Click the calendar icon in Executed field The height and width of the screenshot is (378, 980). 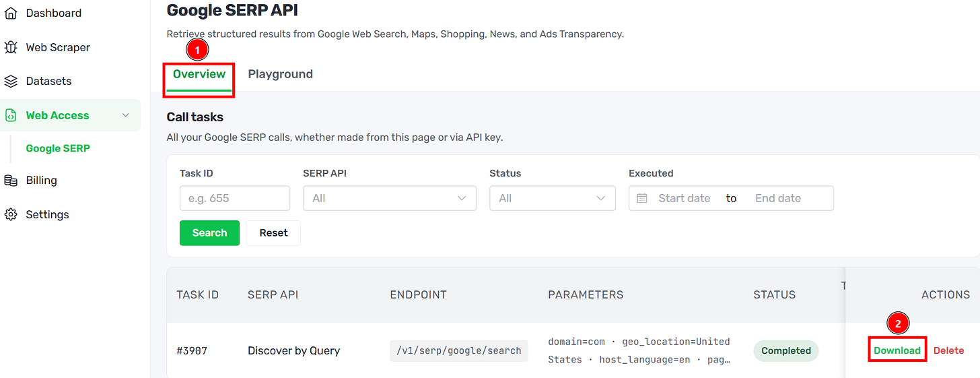[642, 198]
